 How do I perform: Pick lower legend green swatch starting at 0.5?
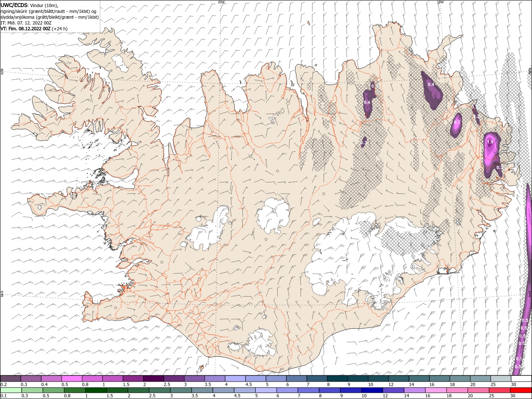[53, 390]
